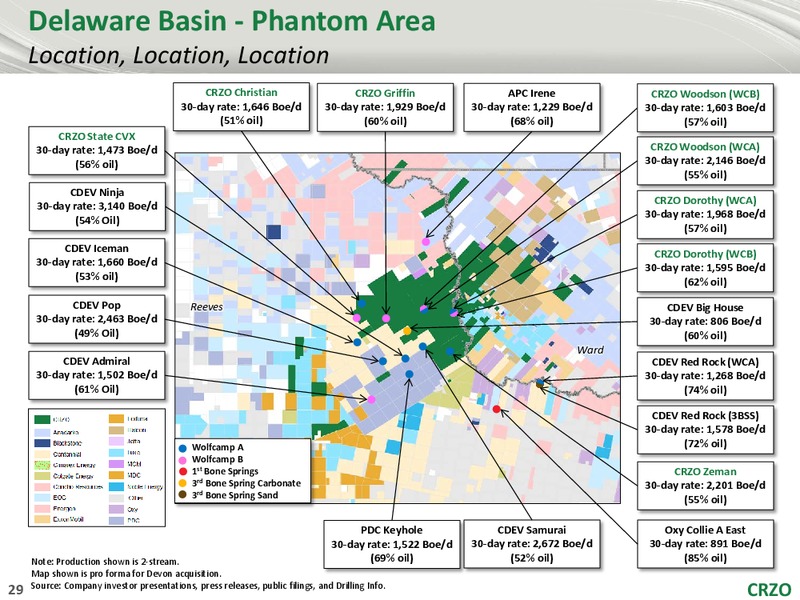Click the CDEV Samurai callout box
800x600 pixels.
tap(532, 544)
